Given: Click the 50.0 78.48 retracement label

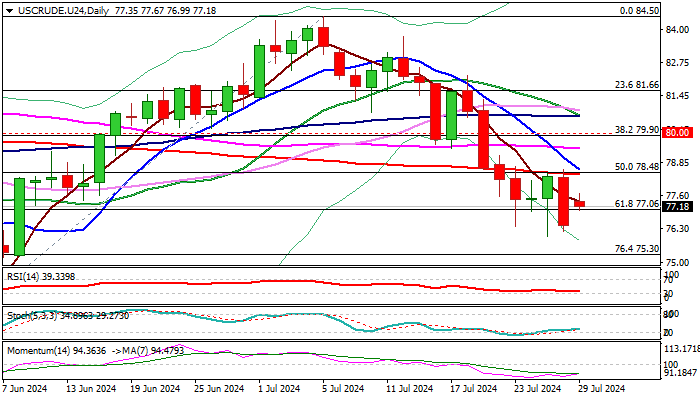Looking at the screenshot, I should pos(635,167).
